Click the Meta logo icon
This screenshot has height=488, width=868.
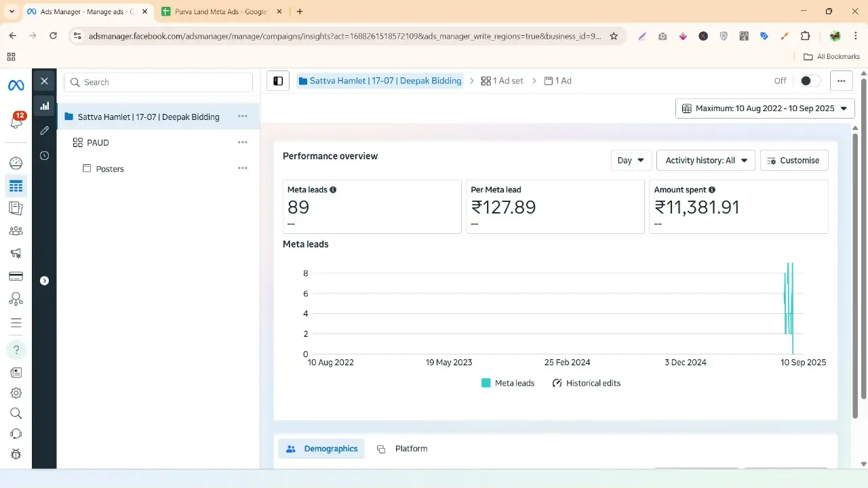tap(16, 85)
